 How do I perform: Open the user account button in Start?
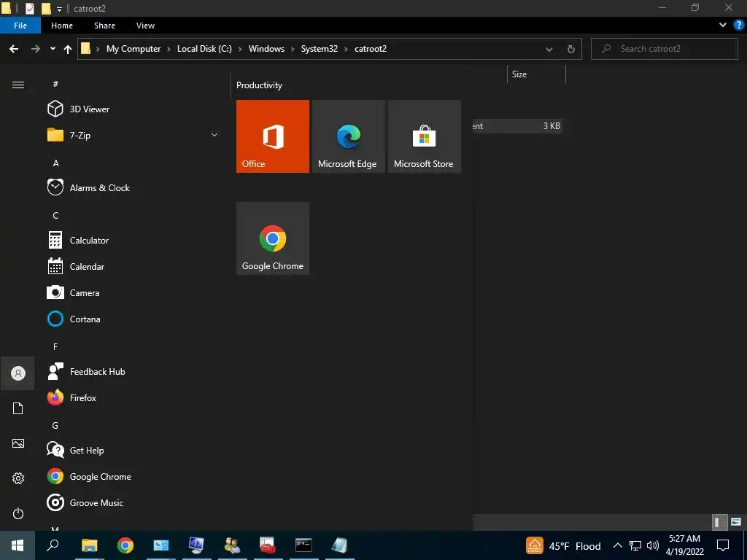(x=18, y=373)
